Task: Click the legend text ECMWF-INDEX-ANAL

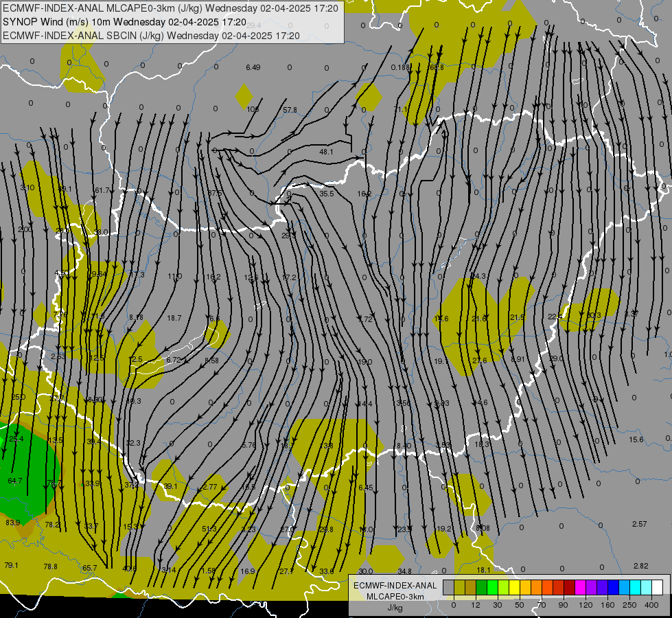Action: pyautogui.click(x=395, y=586)
